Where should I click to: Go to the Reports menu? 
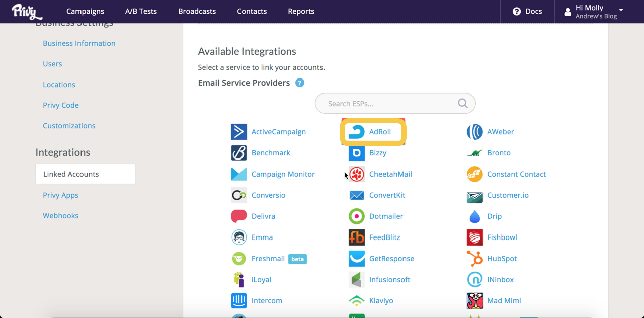301,11
